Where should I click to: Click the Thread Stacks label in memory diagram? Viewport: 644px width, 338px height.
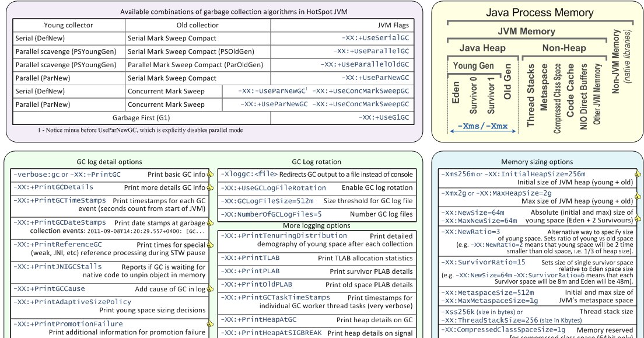pos(531,95)
